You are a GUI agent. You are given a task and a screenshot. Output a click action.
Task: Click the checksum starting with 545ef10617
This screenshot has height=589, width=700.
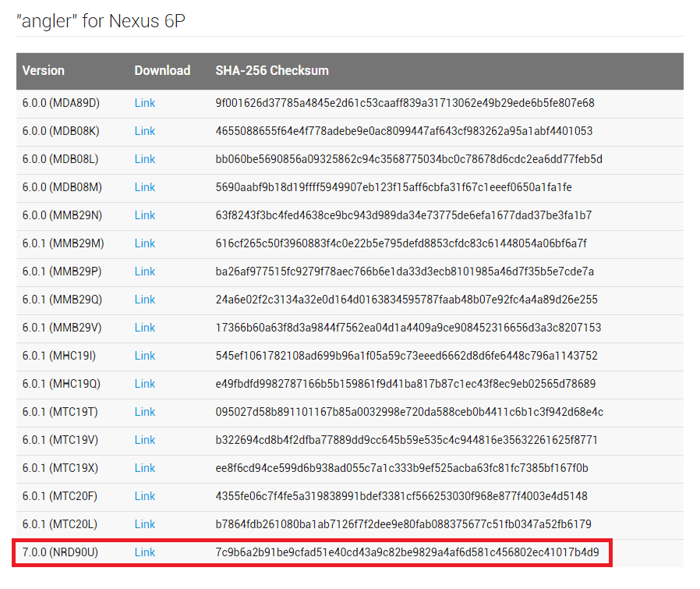click(x=407, y=357)
